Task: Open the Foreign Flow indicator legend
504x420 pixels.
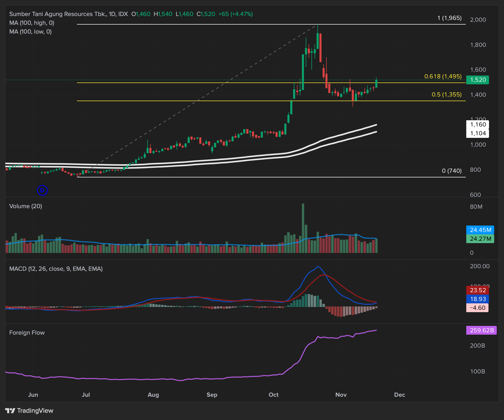Action: click(x=27, y=333)
